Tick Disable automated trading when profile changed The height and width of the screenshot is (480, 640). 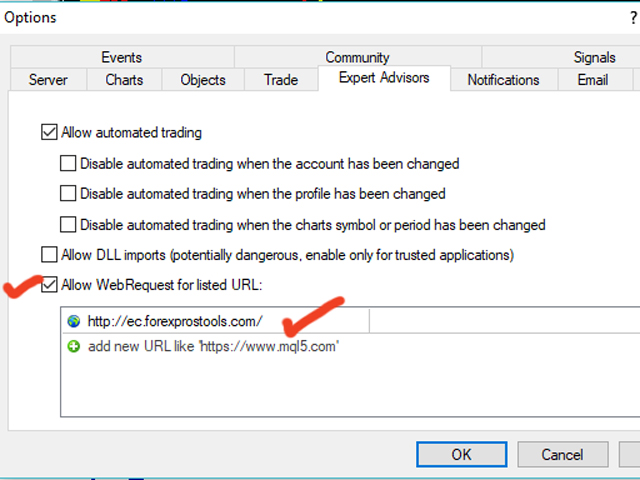[x=68, y=193]
